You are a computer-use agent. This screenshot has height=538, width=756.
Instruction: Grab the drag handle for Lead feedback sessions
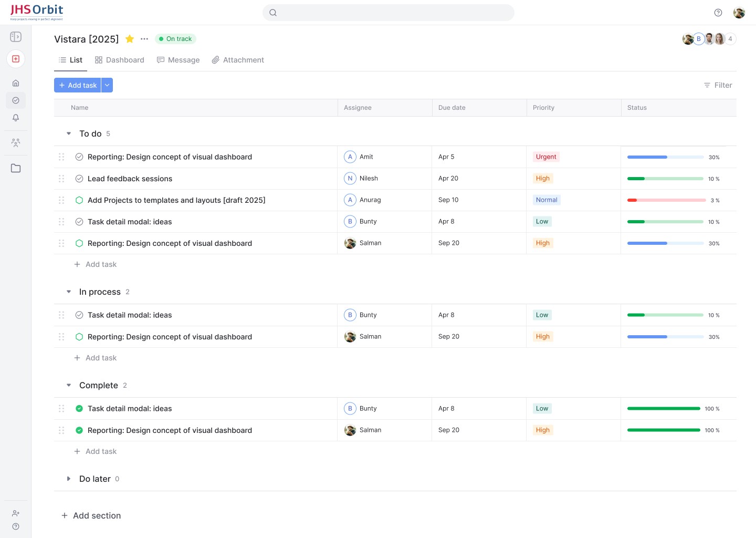61,179
